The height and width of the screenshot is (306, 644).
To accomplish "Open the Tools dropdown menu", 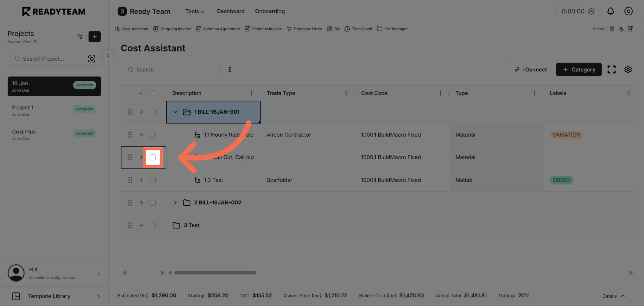I will 195,11.
